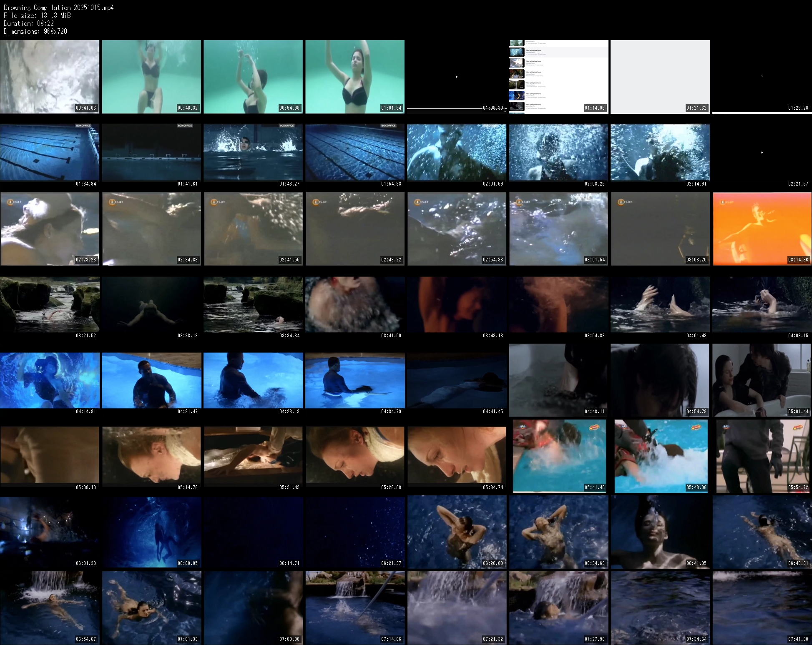Click the progress bar in the 01:08.30 frame

tap(444, 108)
